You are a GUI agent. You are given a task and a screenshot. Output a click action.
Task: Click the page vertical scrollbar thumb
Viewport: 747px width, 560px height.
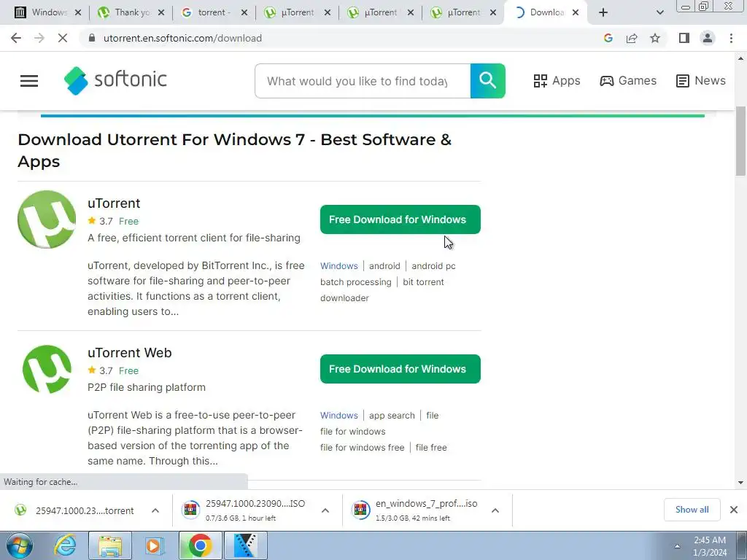click(x=740, y=141)
